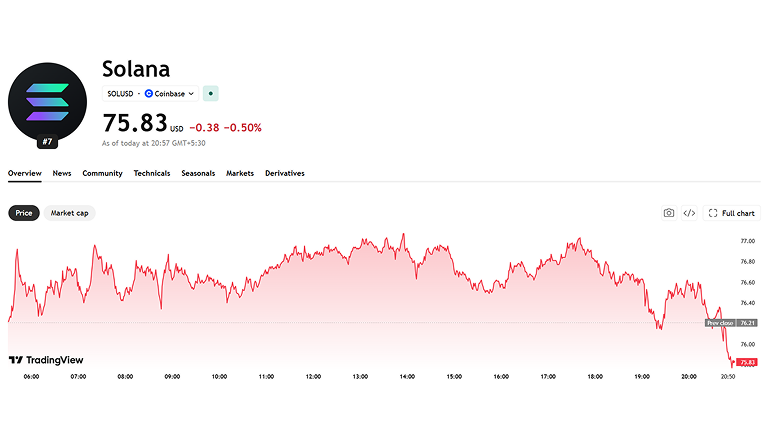
Task: Click the 14:00 time axis label
Action: click(x=407, y=377)
